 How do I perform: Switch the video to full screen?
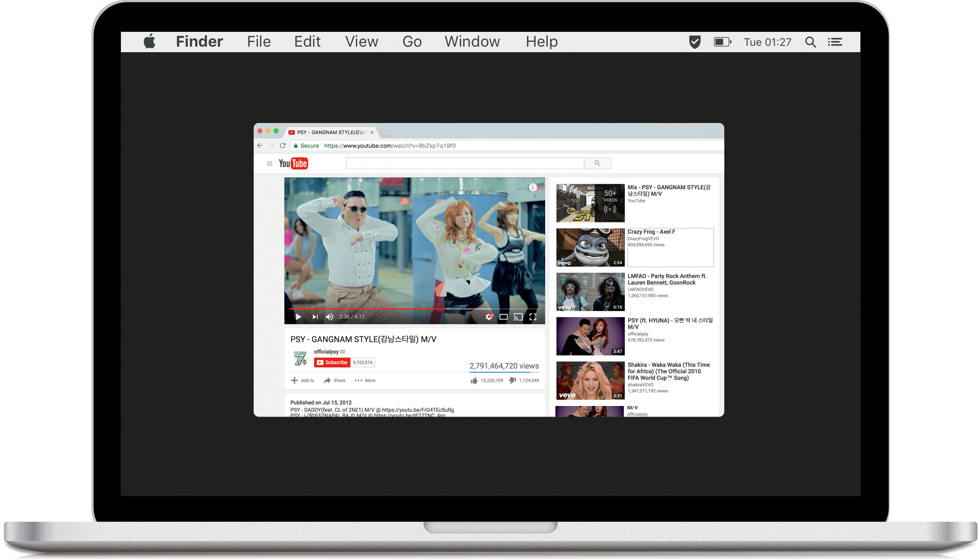coord(533,317)
